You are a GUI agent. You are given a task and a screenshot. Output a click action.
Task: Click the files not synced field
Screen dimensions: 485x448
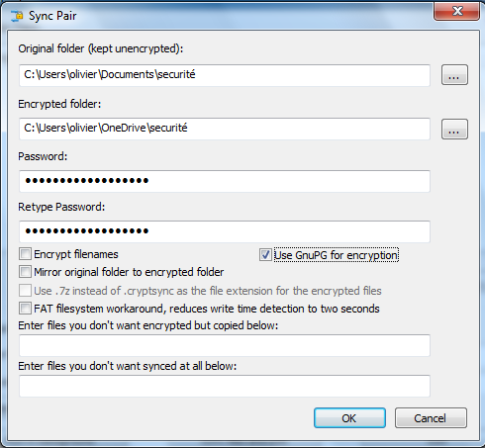pos(225,386)
